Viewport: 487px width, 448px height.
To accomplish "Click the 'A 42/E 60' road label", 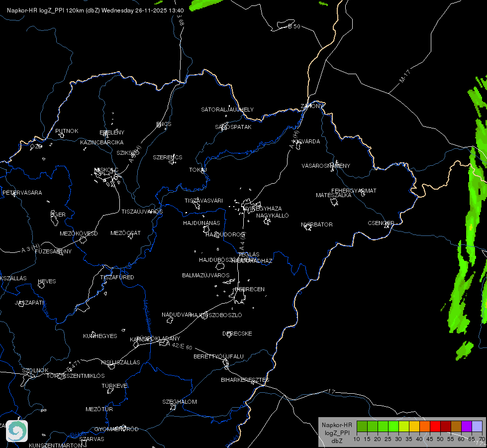I will (x=179, y=345).
